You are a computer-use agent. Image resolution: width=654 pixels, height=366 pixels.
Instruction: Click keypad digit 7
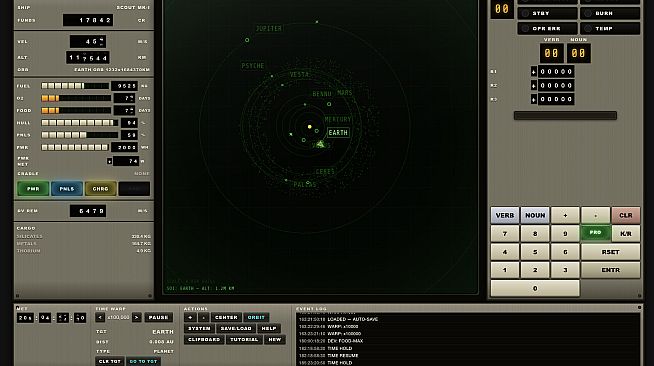[505, 233]
